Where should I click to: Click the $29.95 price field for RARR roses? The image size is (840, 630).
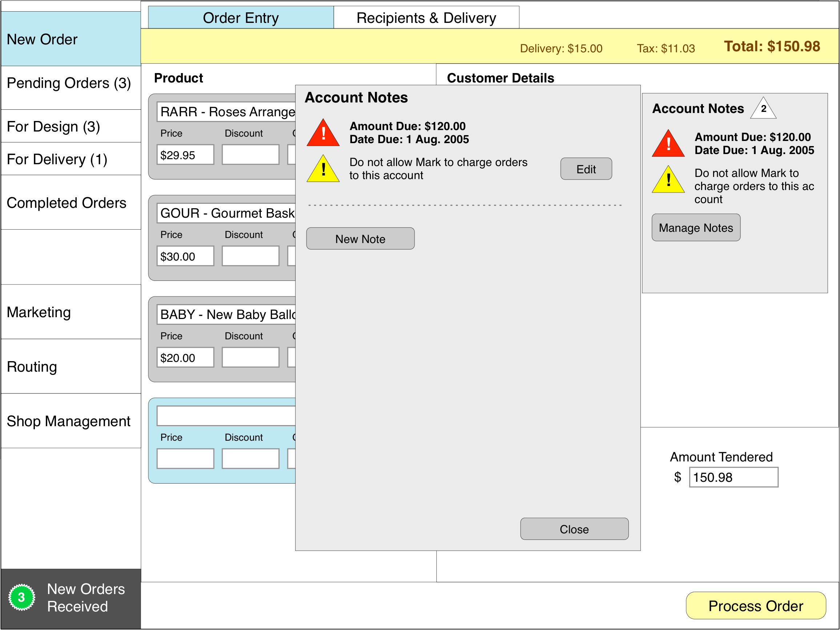[185, 155]
